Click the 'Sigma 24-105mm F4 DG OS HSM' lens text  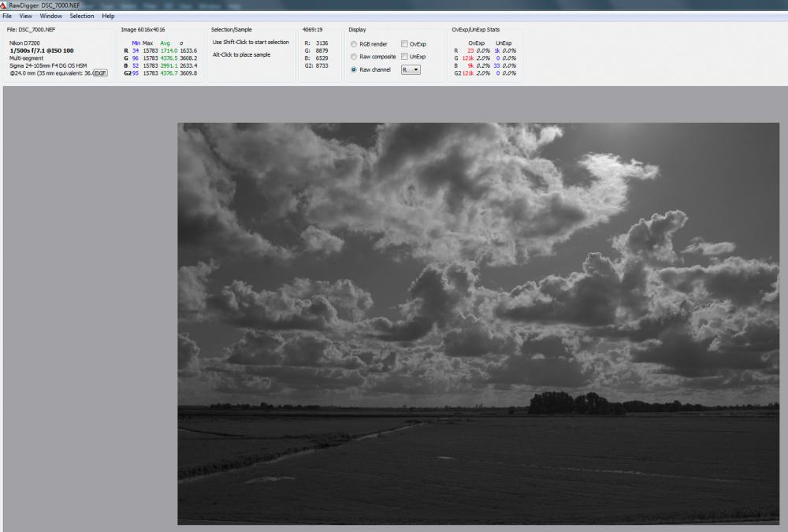[x=48, y=66]
